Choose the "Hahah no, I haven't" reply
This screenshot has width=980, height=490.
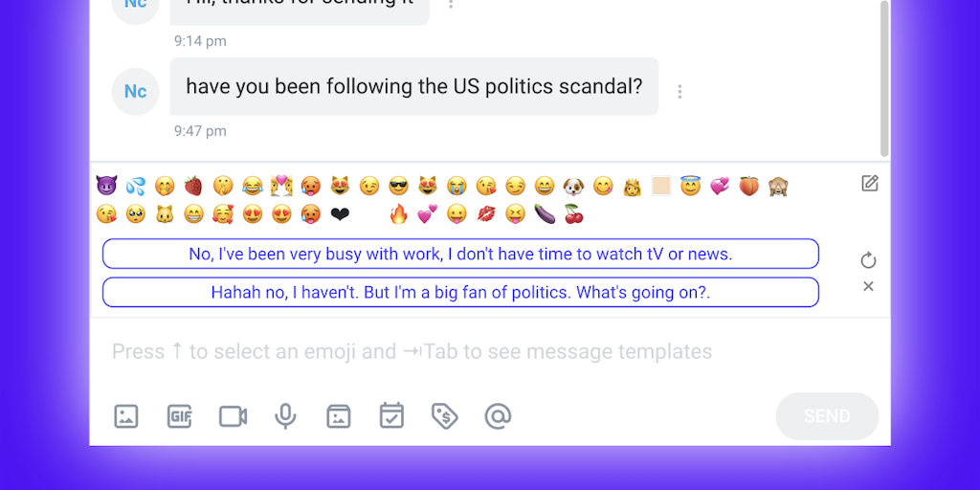460,292
